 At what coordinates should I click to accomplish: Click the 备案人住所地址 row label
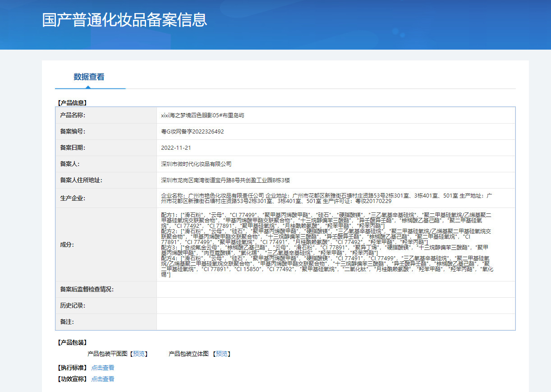81,180
